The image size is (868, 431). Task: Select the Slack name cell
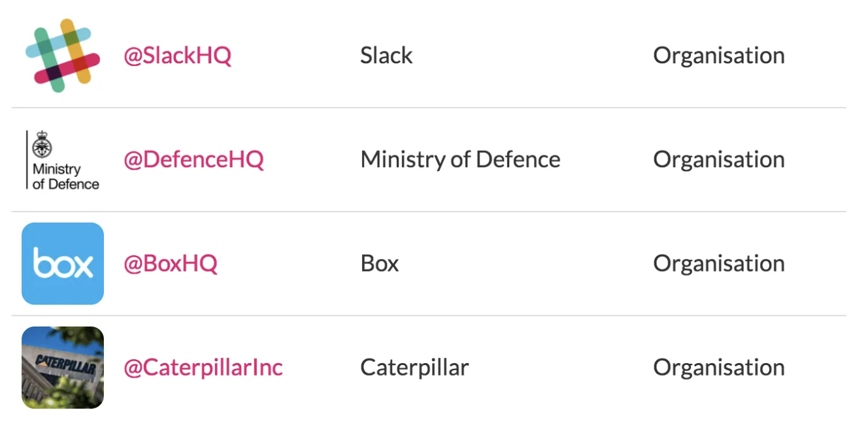[x=386, y=56]
